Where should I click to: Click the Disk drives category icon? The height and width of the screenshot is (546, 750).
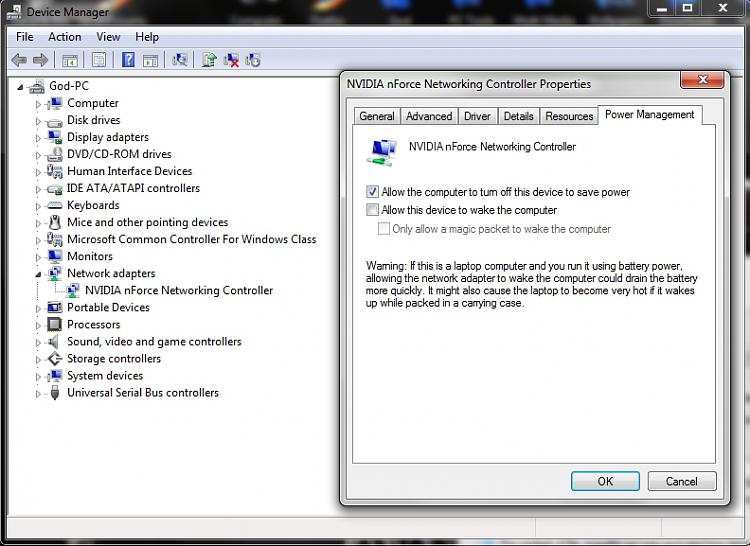[55, 122]
